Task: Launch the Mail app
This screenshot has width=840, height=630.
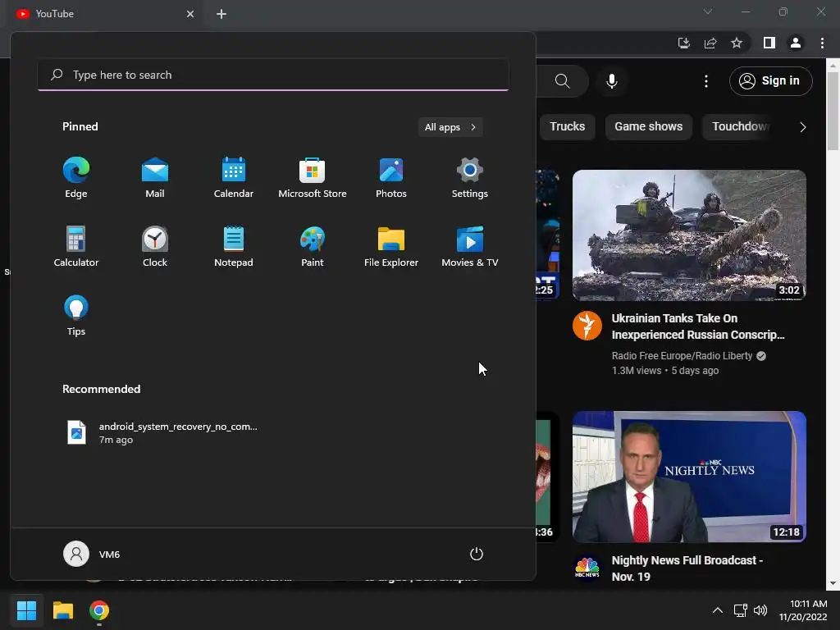Action: tap(155, 178)
